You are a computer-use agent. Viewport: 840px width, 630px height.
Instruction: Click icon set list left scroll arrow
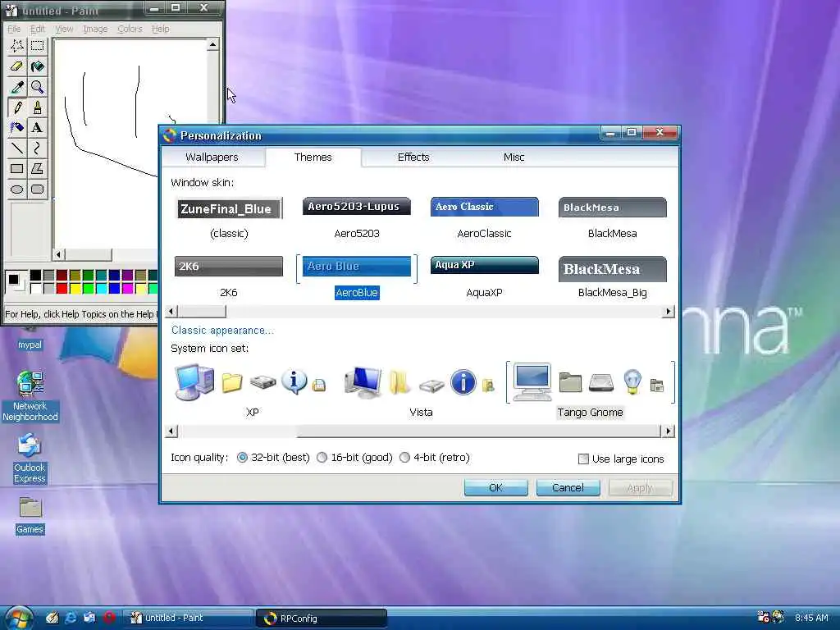171,431
